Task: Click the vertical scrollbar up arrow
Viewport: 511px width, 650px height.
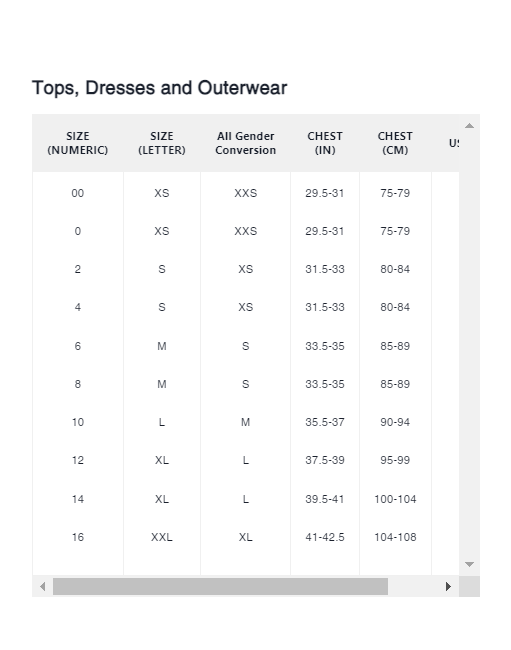Action: pos(469,125)
